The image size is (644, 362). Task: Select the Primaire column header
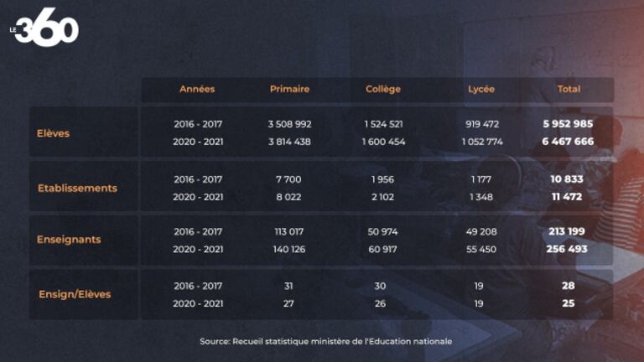(x=289, y=89)
